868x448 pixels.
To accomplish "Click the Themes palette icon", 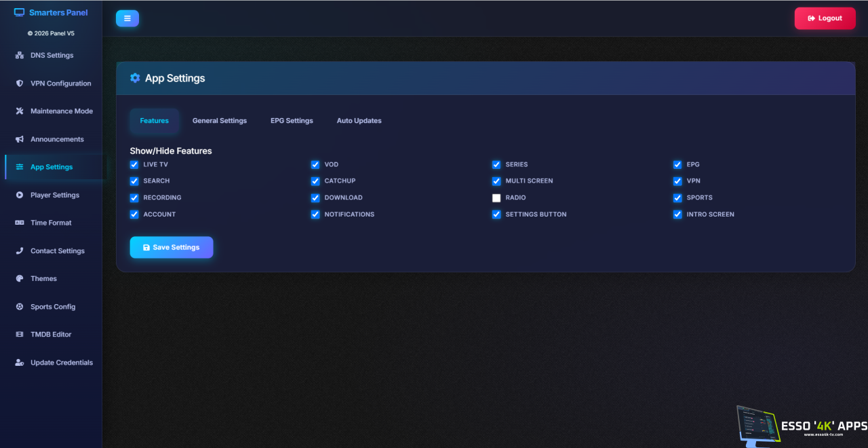I will pos(20,278).
